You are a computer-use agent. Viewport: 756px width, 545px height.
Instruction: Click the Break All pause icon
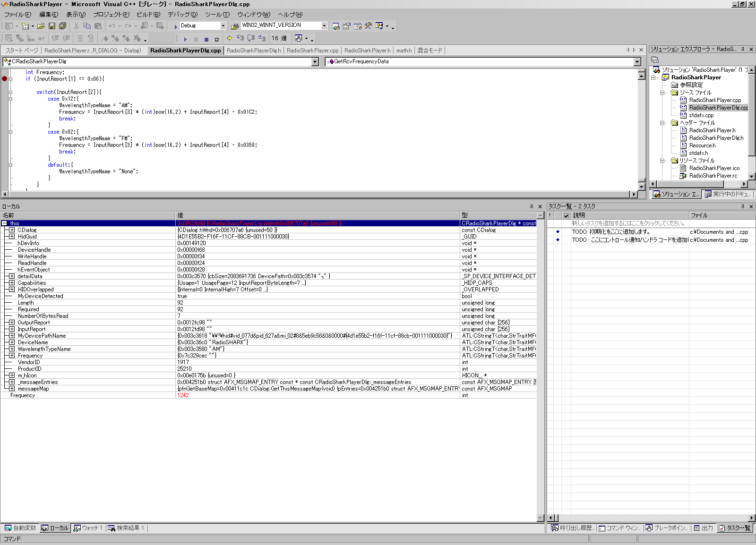coord(196,39)
